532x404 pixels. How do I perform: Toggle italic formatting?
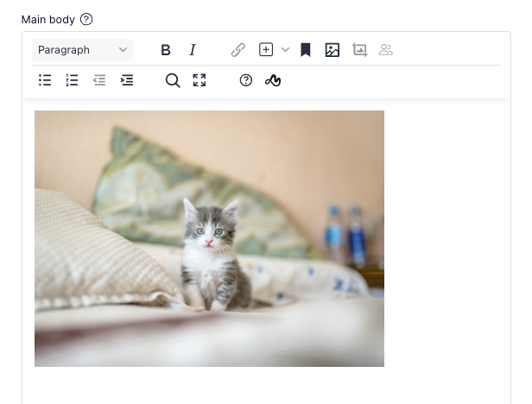[193, 50]
